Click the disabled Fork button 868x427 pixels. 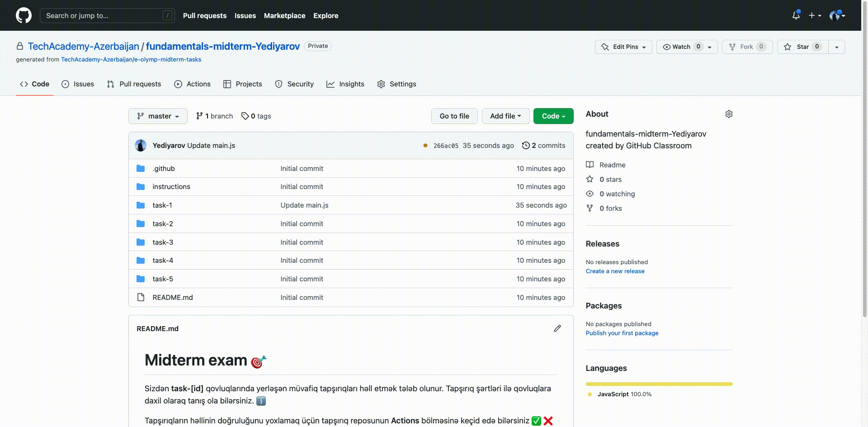click(x=747, y=47)
